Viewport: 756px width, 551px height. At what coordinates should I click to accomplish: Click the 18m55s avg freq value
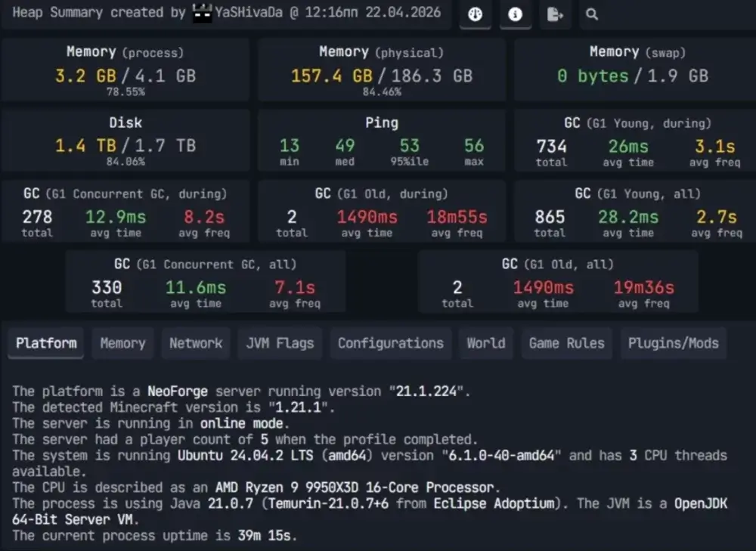click(457, 217)
